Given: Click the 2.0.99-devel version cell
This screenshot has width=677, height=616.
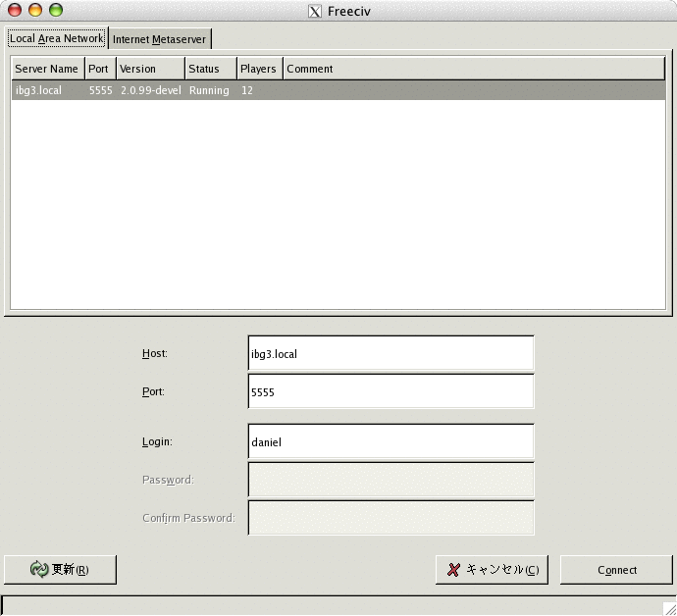Looking at the screenshot, I should (151, 90).
